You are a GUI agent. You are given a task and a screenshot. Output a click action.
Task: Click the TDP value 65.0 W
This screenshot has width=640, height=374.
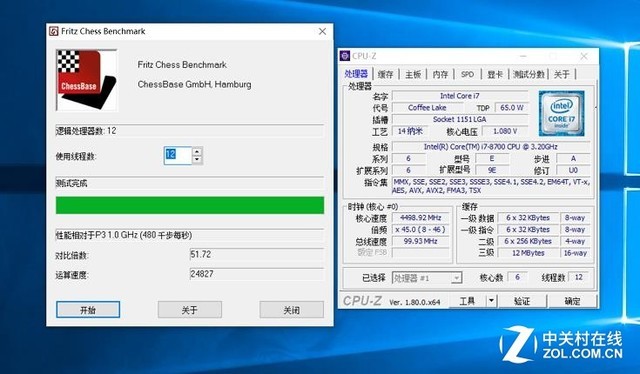[512, 107]
